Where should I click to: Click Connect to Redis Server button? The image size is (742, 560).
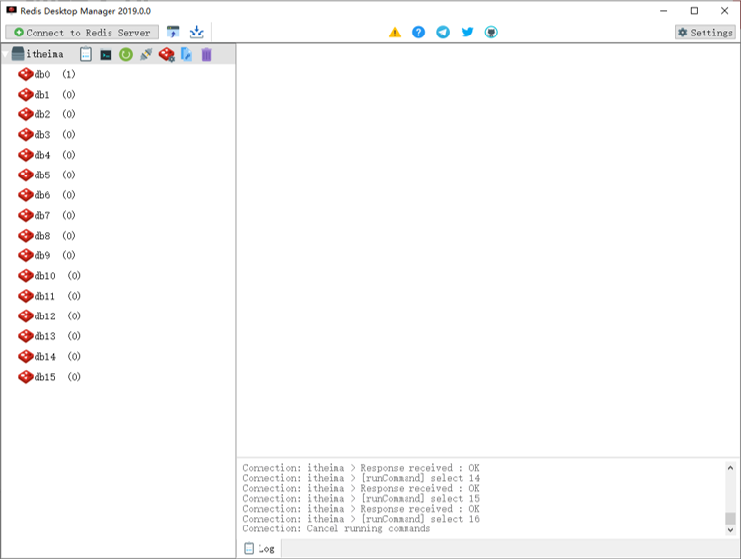click(82, 33)
